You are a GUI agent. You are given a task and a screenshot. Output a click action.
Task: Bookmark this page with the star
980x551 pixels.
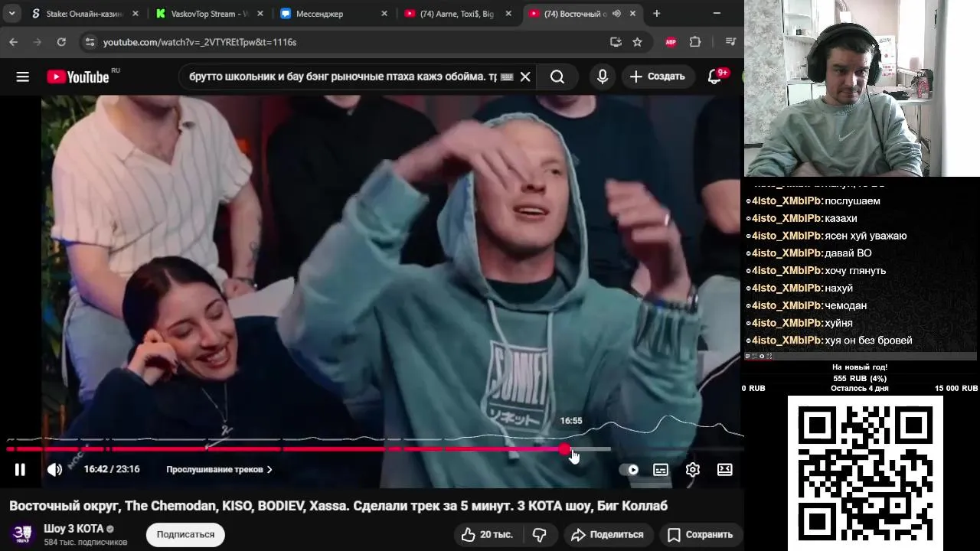tap(637, 42)
